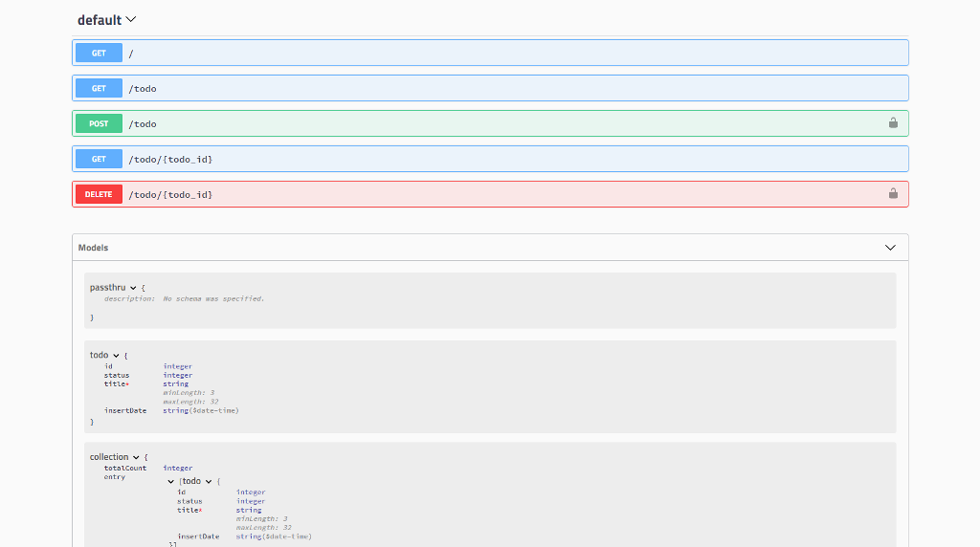Click the red DELETE badge
Screen dimensions: 980x547
tap(99, 194)
